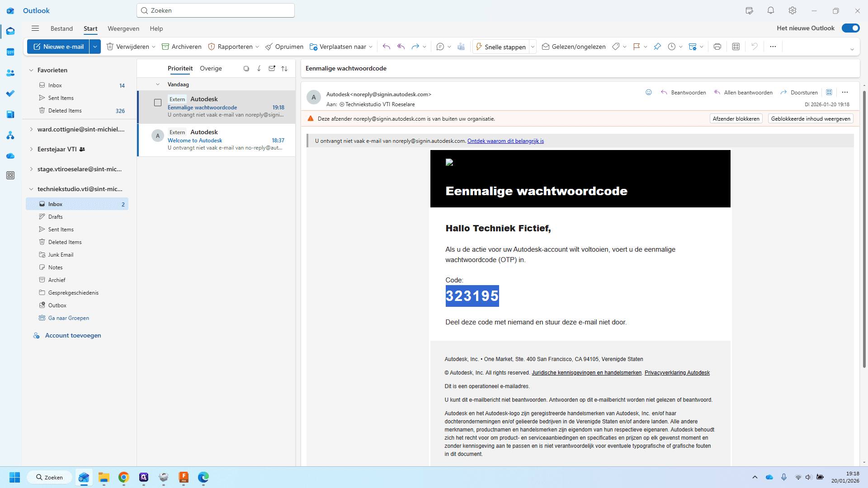The width and height of the screenshot is (868, 488).
Task: Click the Reply all icon in ribbon
Action: pyautogui.click(x=401, y=47)
